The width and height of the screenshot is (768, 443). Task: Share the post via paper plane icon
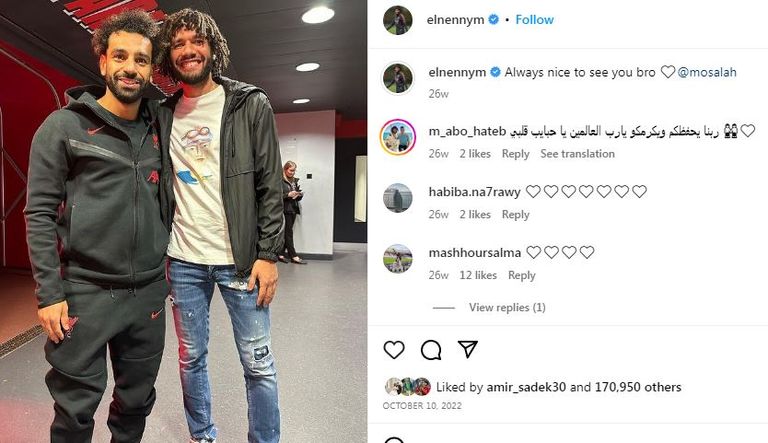[468, 349]
